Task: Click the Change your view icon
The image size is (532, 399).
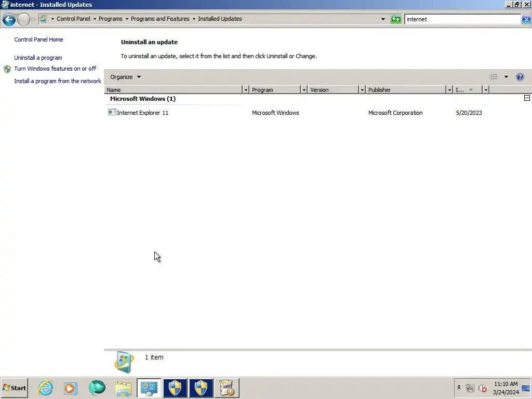Action: [x=494, y=77]
